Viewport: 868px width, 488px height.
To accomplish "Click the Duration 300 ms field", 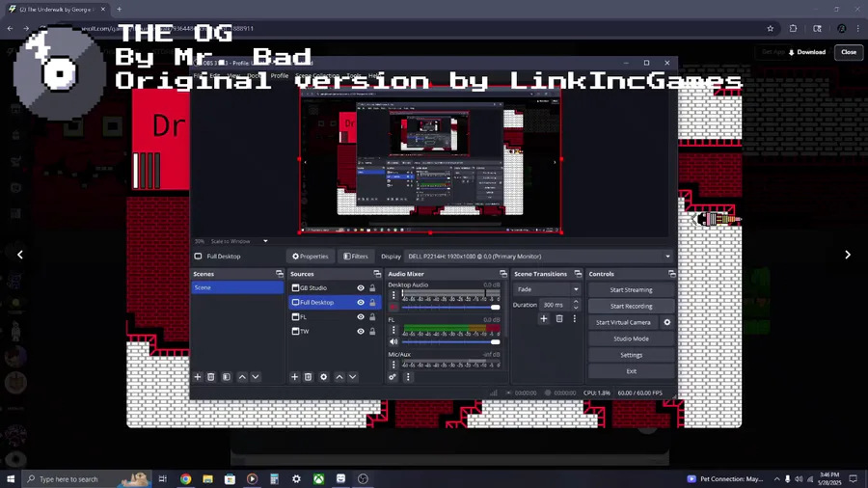I will point(556,305).
